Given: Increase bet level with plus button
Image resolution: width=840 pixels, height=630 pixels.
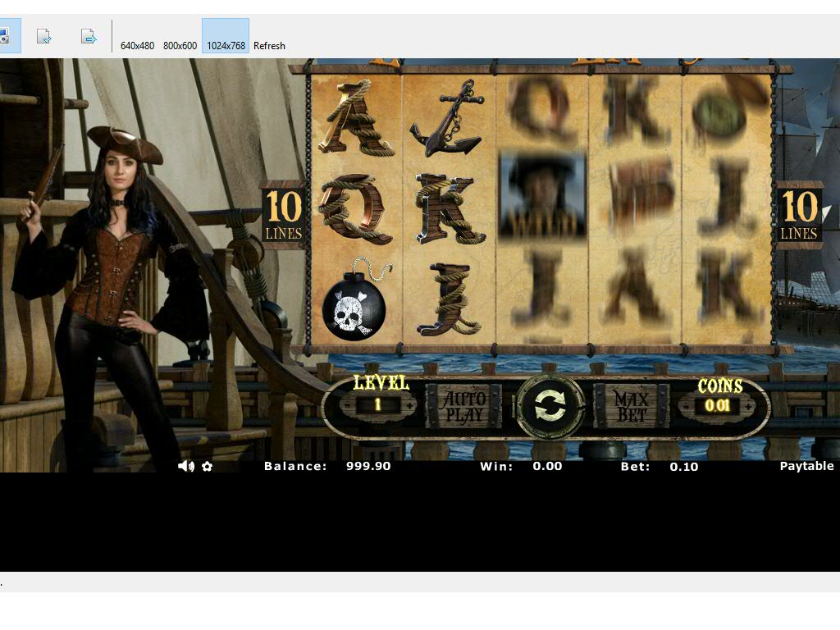Looking at the screenshot, I should point(410,405).
